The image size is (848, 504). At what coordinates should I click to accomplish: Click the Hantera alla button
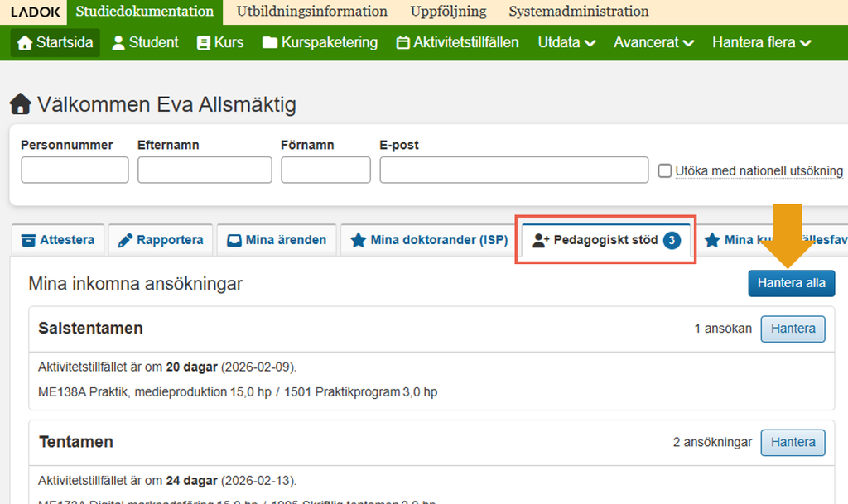(x=791, y=283)
